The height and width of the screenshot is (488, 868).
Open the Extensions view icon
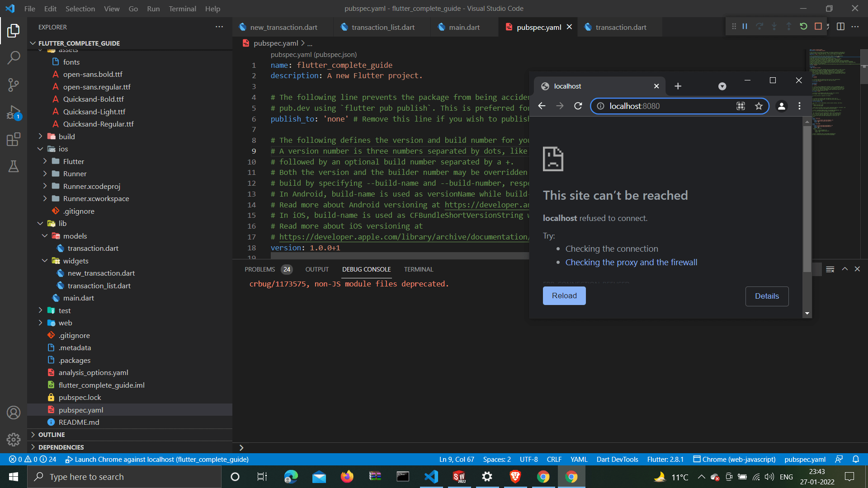click(x=14, y=139)
